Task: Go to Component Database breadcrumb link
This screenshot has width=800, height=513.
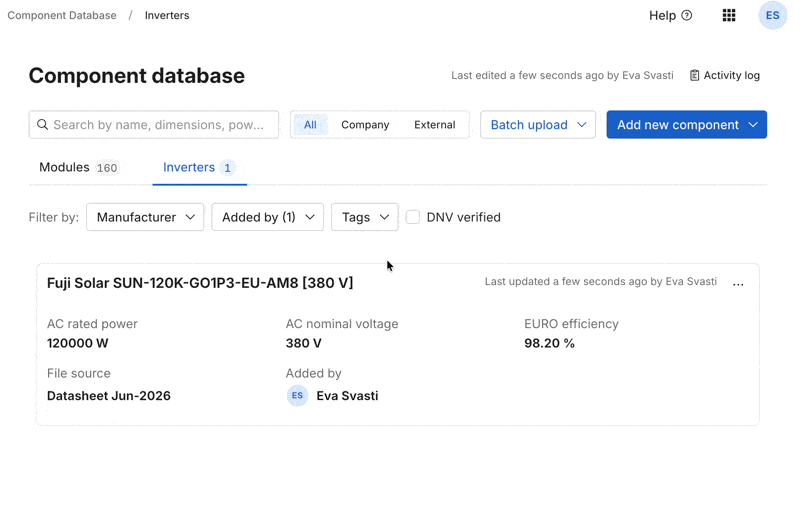Action: pyautogui.click(x=62, y=15)
